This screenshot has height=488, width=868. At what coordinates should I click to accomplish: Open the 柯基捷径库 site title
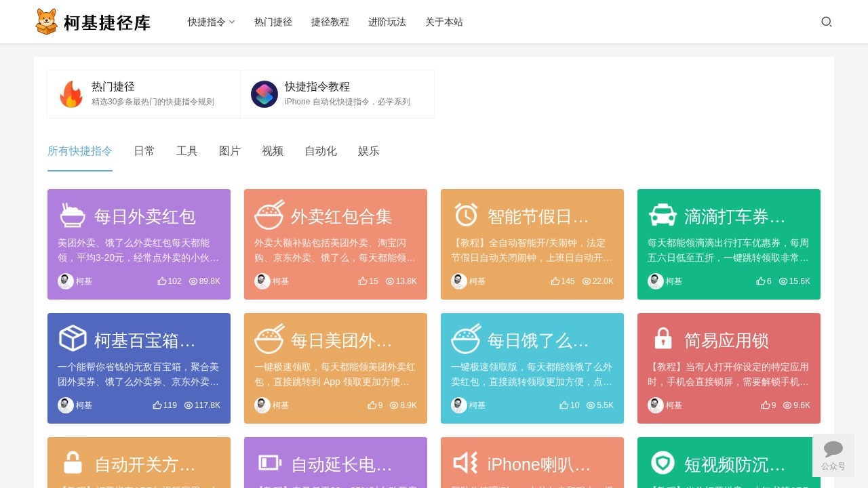pos(107,23)
